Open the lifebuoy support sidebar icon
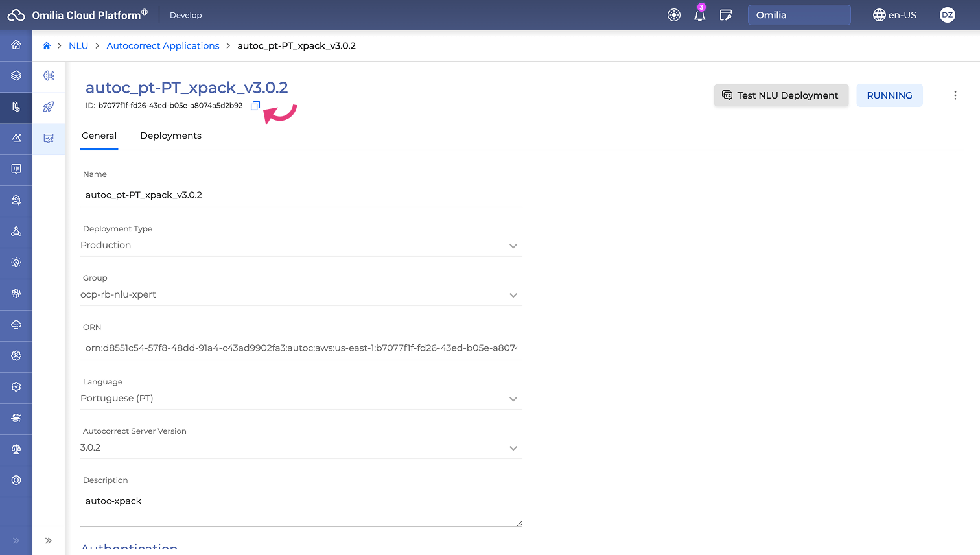The height and width of the screenshot is (555, 980). coord(16,480)
